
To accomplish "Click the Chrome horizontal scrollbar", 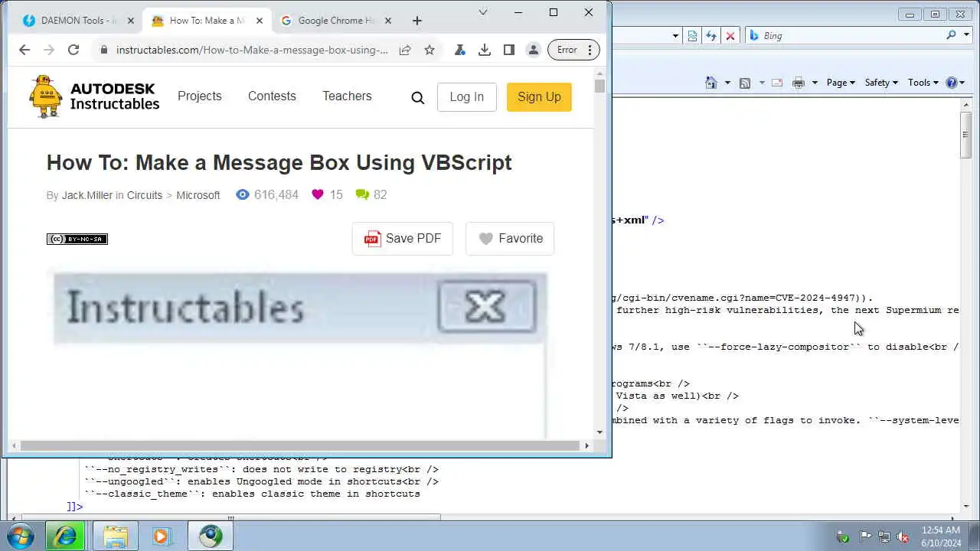I will tap(300, 445).
